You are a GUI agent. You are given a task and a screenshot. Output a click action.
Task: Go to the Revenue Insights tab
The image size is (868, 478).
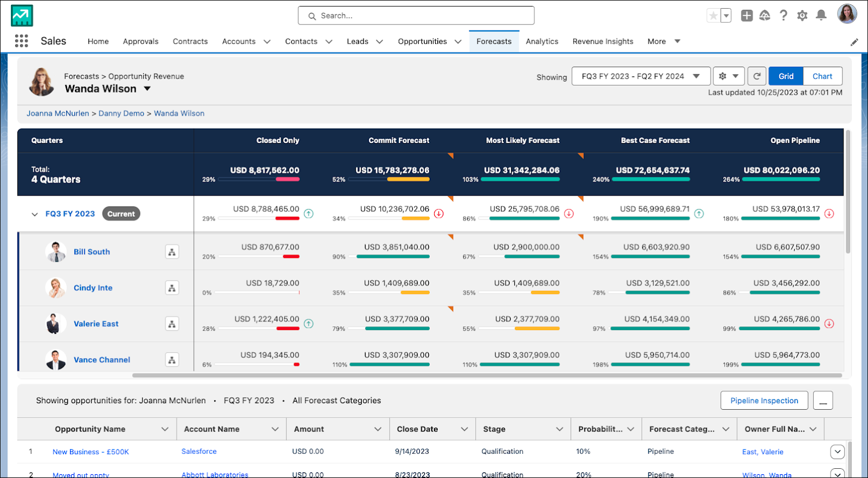[603, 41]
